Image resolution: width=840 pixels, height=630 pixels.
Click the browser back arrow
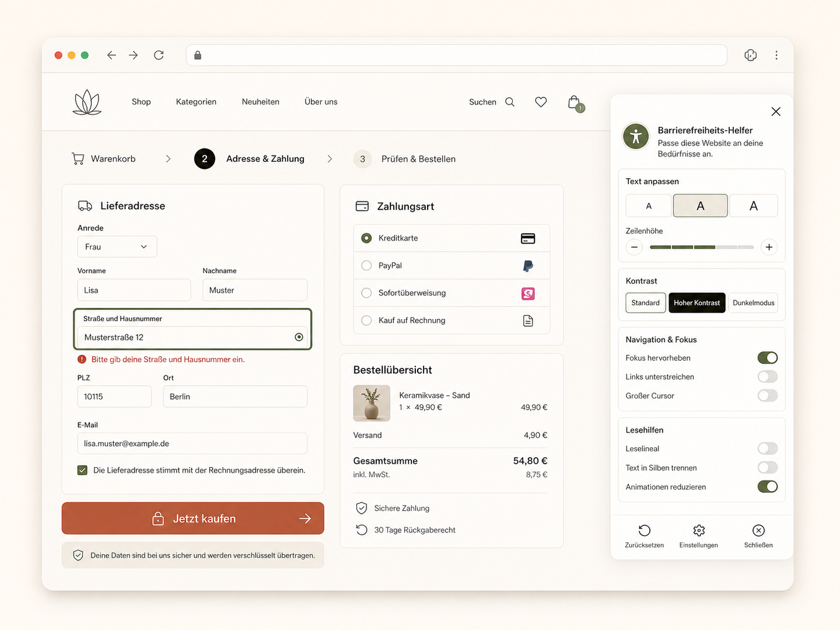click(111, 55)
